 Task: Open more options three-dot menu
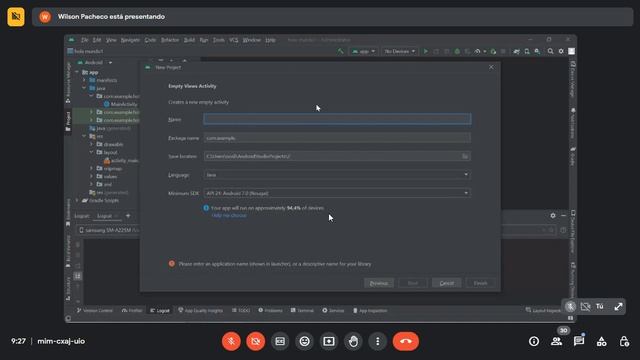click(378, 341)
